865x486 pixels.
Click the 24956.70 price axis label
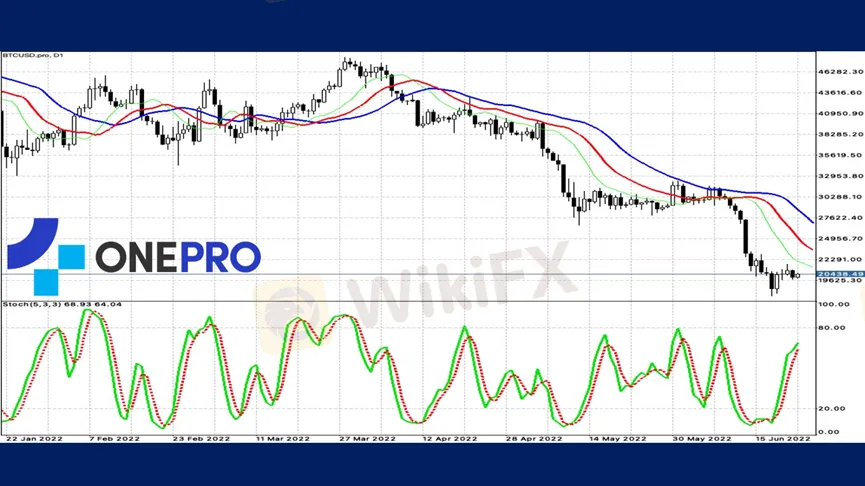[x=838, y=238]
